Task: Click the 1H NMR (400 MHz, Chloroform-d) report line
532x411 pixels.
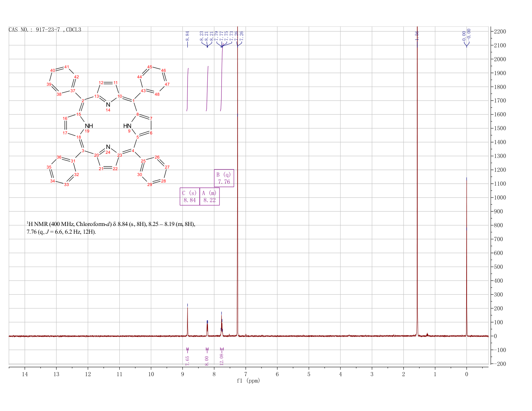Action: click(111, 224)
